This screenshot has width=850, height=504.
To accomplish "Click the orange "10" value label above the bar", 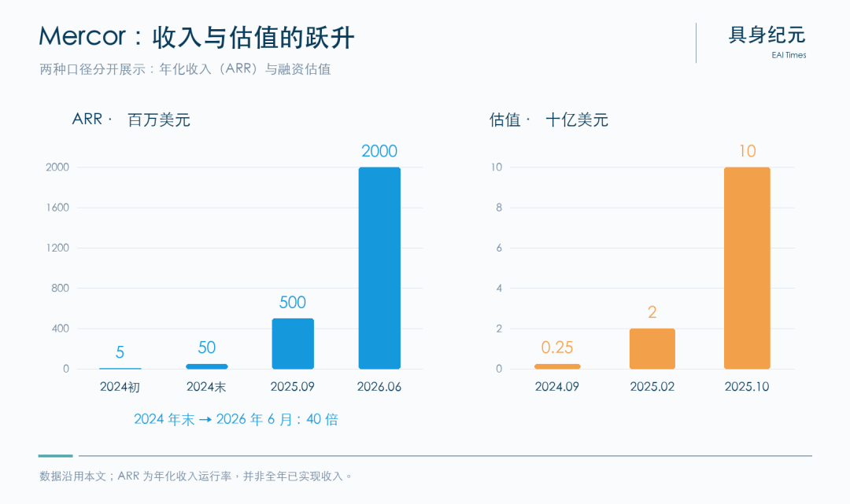I will [747, 151].
